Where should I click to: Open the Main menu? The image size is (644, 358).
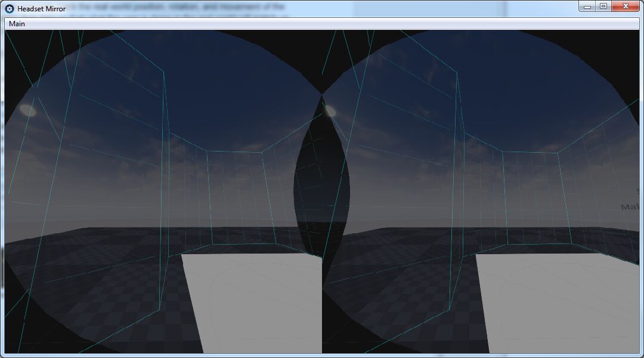coord(16,23)
